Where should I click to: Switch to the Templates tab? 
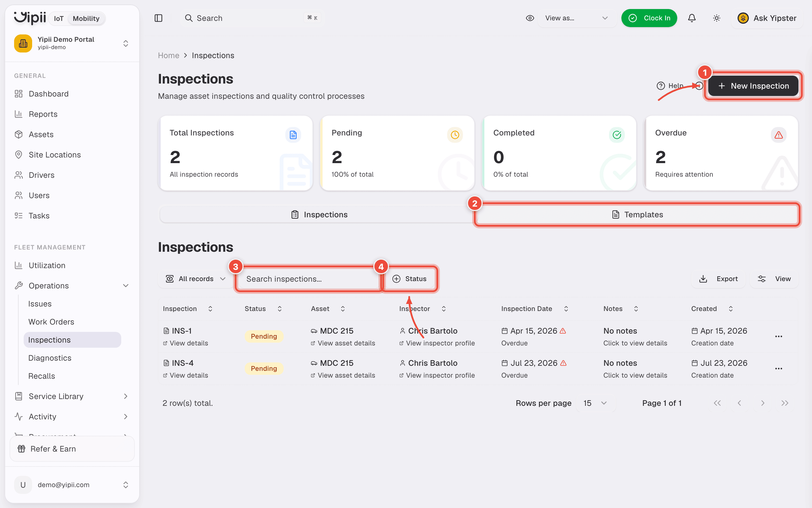(637, 214)
